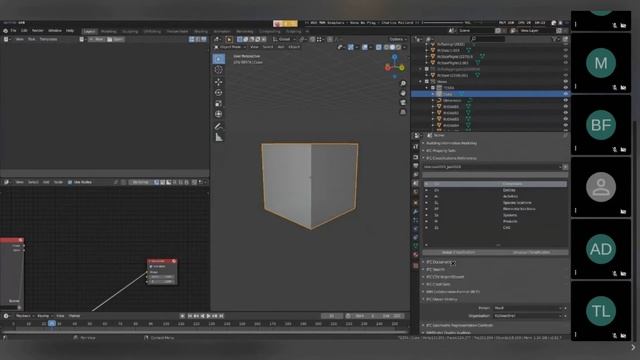This screenshot has height=360, width=640.
Task: Open the Output properties tab icon
Action: [x=416, y=166]
